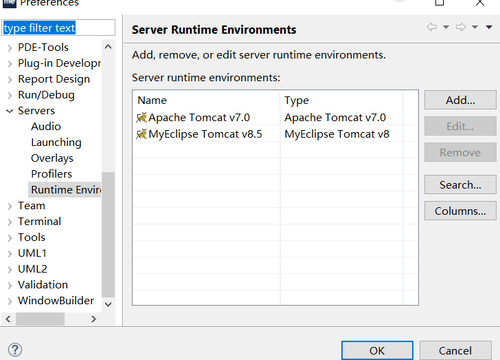Click the tree scroll left arrow
This screenshot has width=500, height=360.
point(8,319)
